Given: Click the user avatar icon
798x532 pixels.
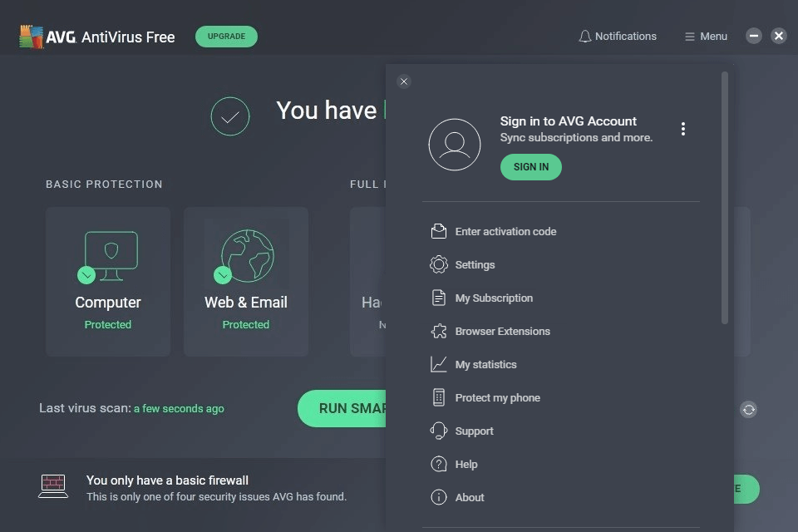Looking at the screenshot, I should tap(455, 145).
